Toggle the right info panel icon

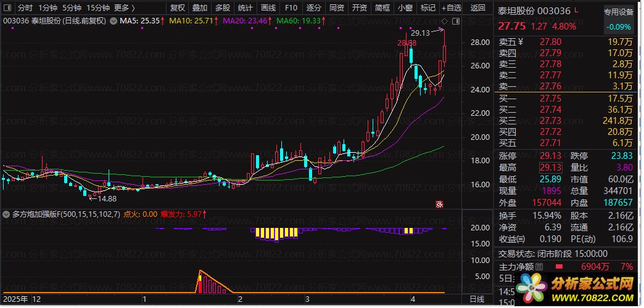pos(455,21)
